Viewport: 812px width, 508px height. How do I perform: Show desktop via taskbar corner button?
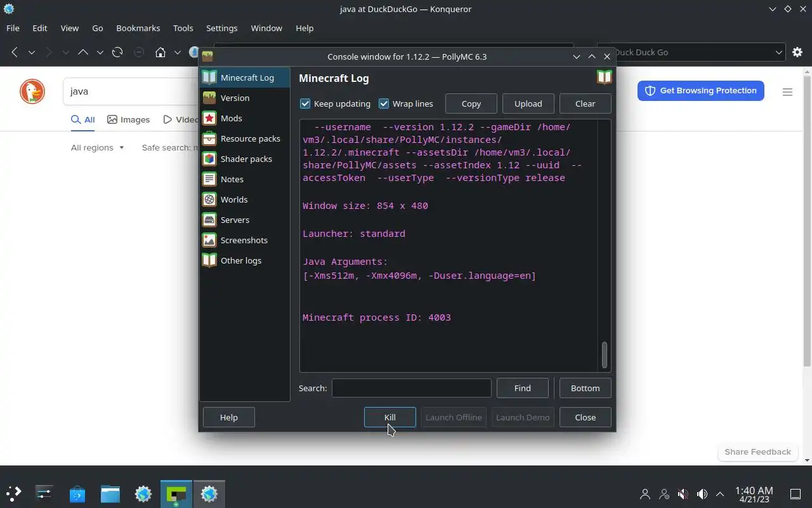pyautogui.click(x=796, y=494)
